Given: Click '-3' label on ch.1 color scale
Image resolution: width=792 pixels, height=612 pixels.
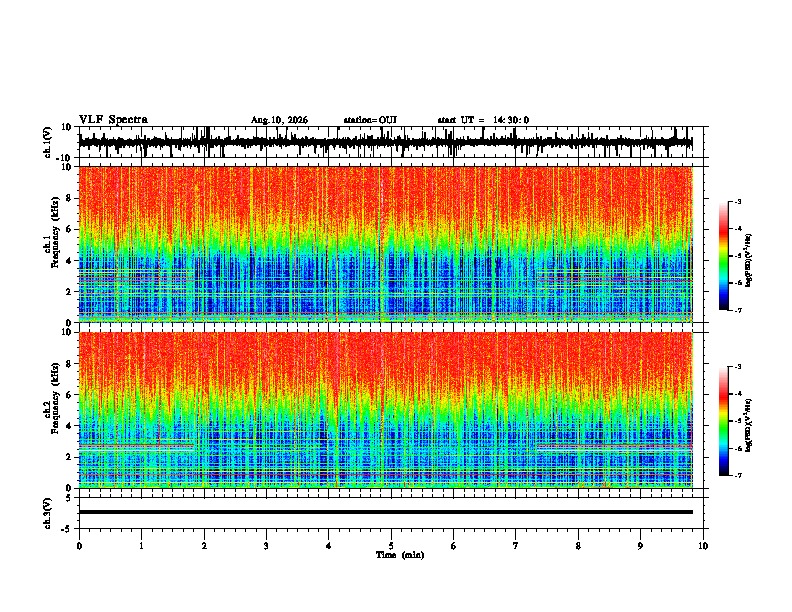Looking at the screenshot, I should pos(738,201).
